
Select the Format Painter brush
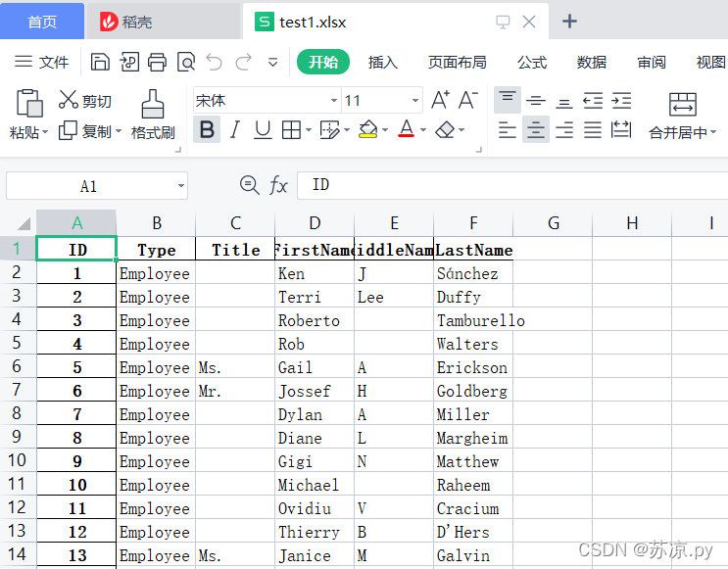153,104
